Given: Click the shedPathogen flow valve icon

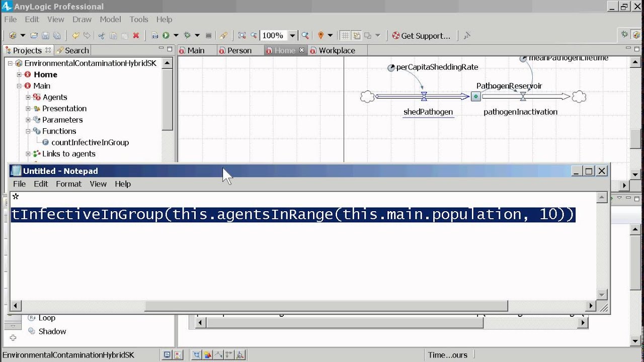Looking at the screenshot, I should [x=424, y=97].
